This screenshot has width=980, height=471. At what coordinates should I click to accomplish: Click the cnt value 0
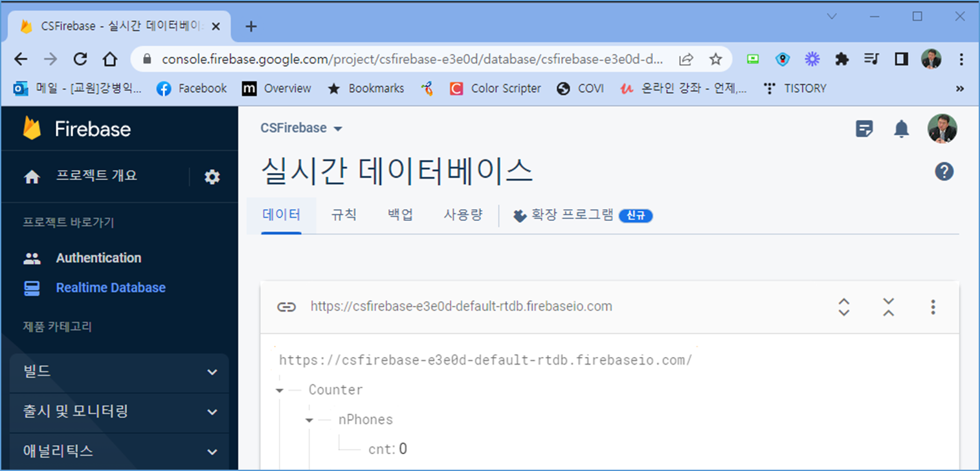click(x=403, y=449)
